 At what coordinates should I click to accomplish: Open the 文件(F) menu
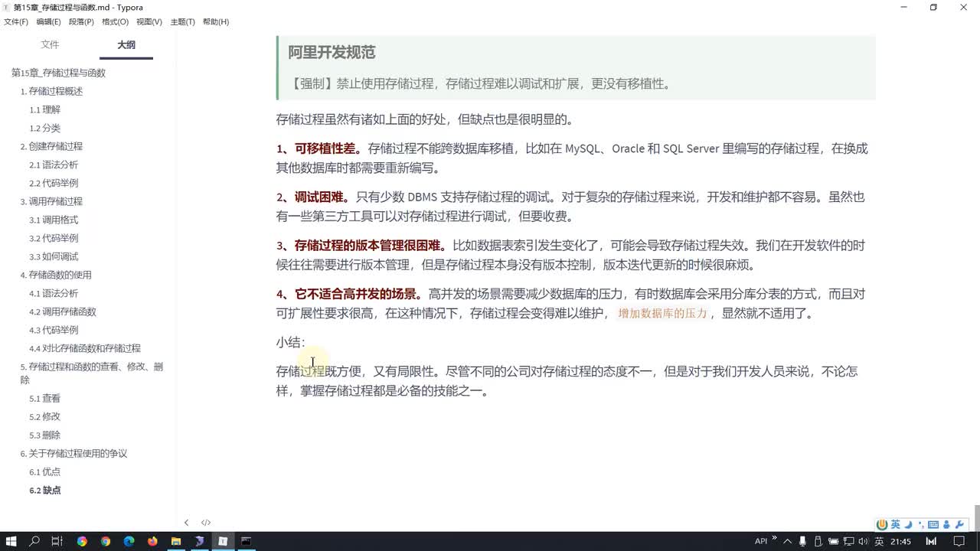coord(18,21)
